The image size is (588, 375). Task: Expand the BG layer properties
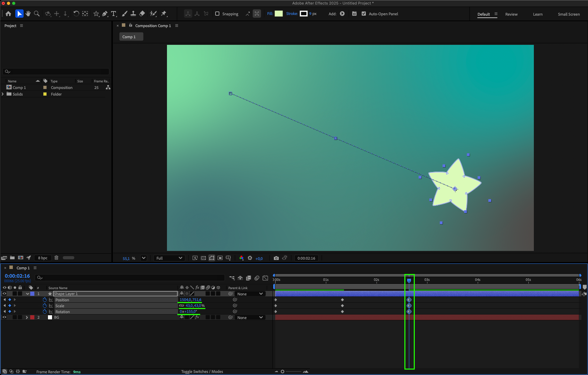tap(27, 317)
